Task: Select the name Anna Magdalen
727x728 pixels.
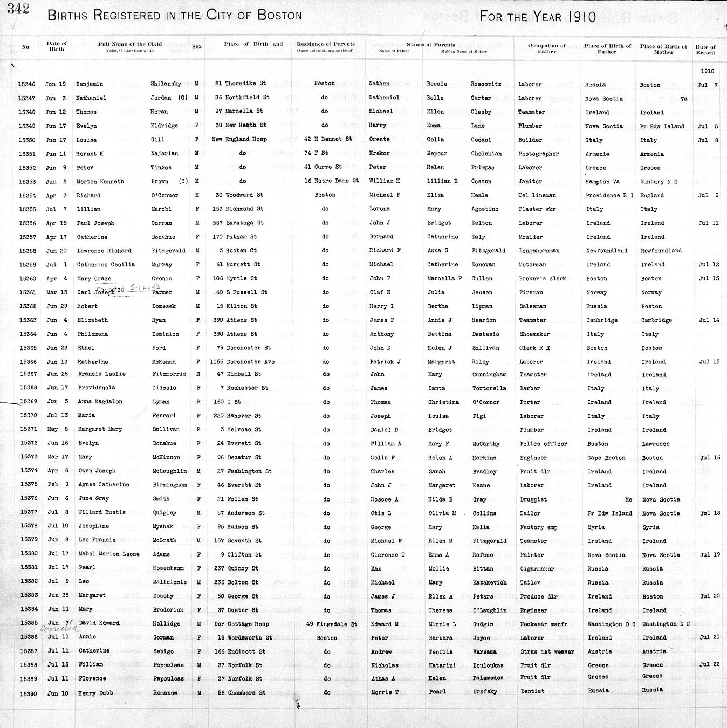Action: pyautogui.click(x=100, y=402)
